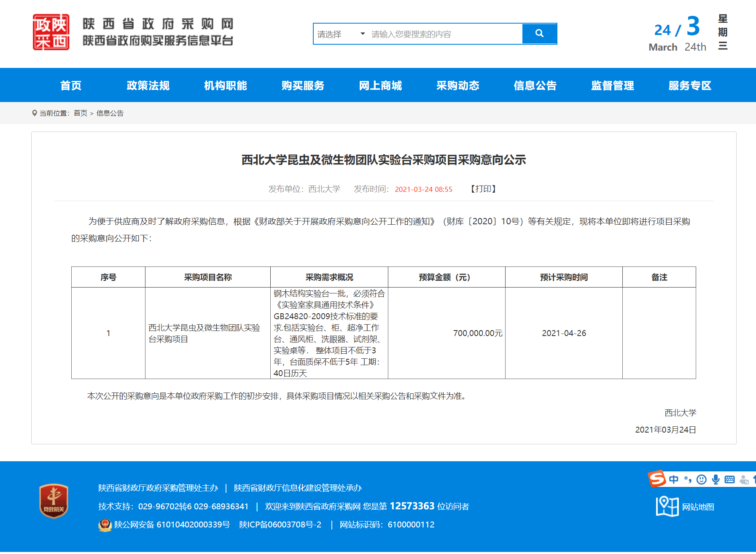Open the 陕ICP备06003708号-2 footer link
Screen dimensions: 756x554
(x=280, y=525)
